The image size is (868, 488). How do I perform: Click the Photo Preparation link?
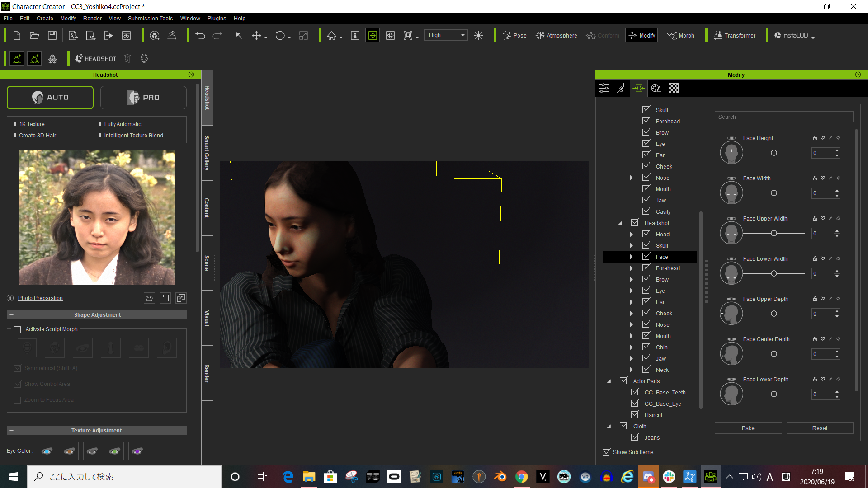coord(40,298)
